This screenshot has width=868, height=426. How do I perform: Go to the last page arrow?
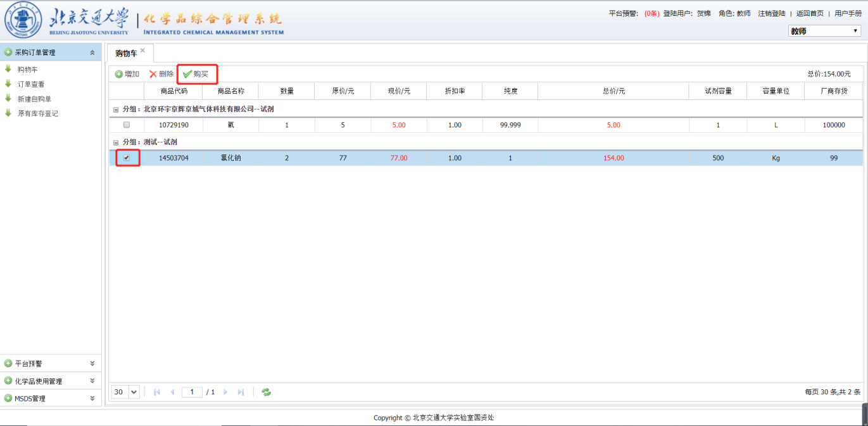(x=241, y=392)
